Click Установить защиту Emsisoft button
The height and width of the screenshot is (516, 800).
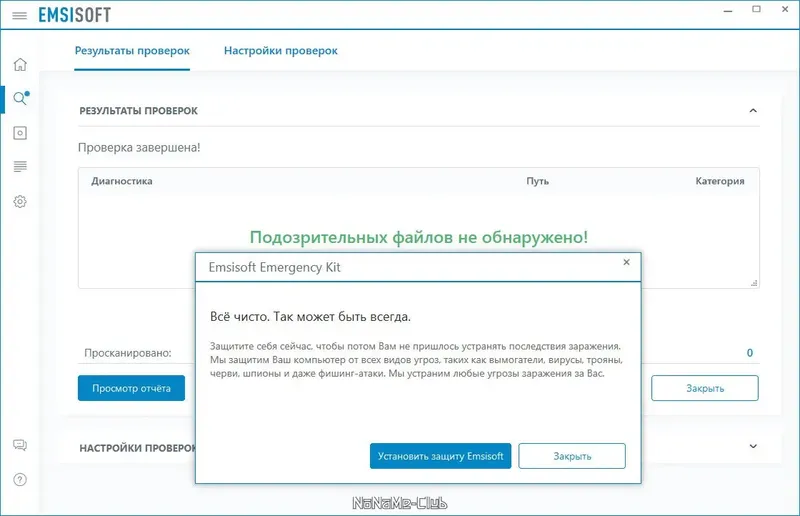440,456
